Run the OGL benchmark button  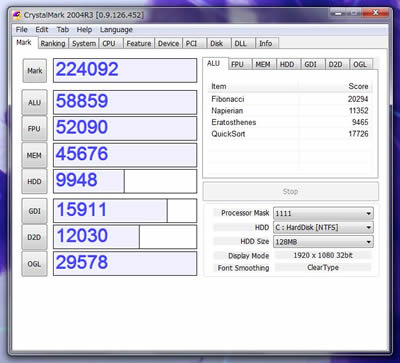(x=35, y=264)
